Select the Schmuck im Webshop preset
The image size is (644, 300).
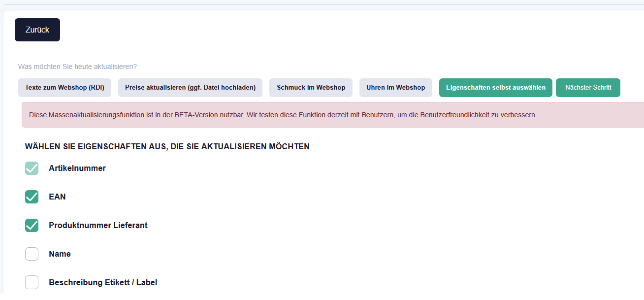[311, 88]
